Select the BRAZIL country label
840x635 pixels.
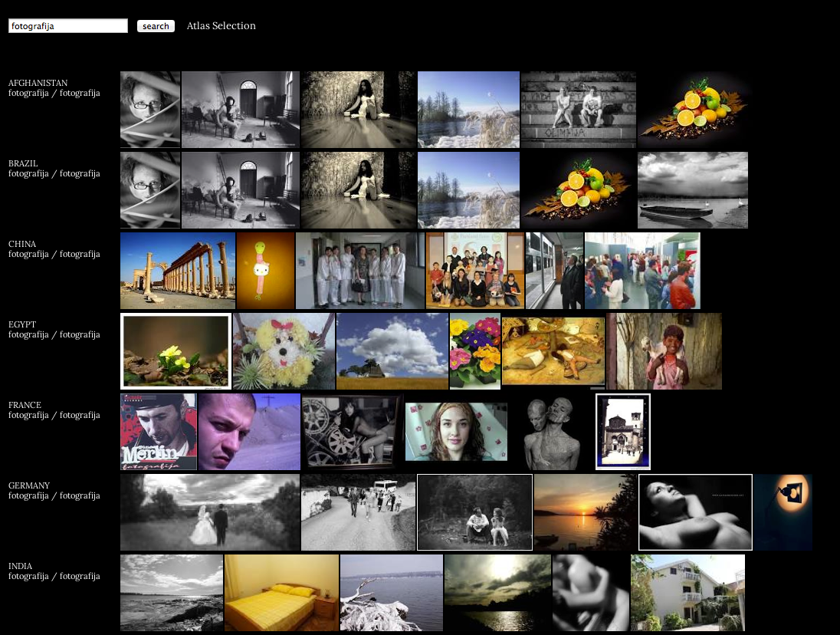coord(23,163)
